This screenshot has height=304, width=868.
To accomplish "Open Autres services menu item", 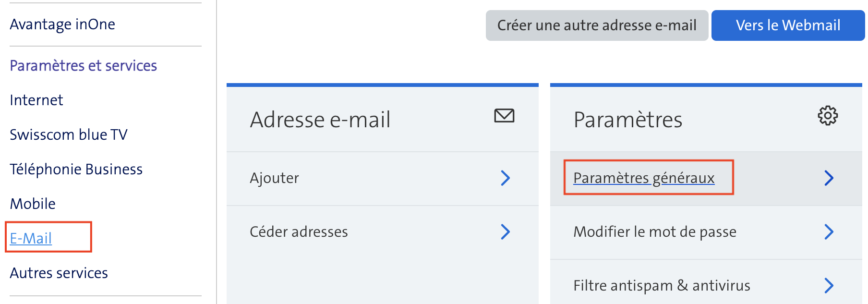I will tap(59, 273).
